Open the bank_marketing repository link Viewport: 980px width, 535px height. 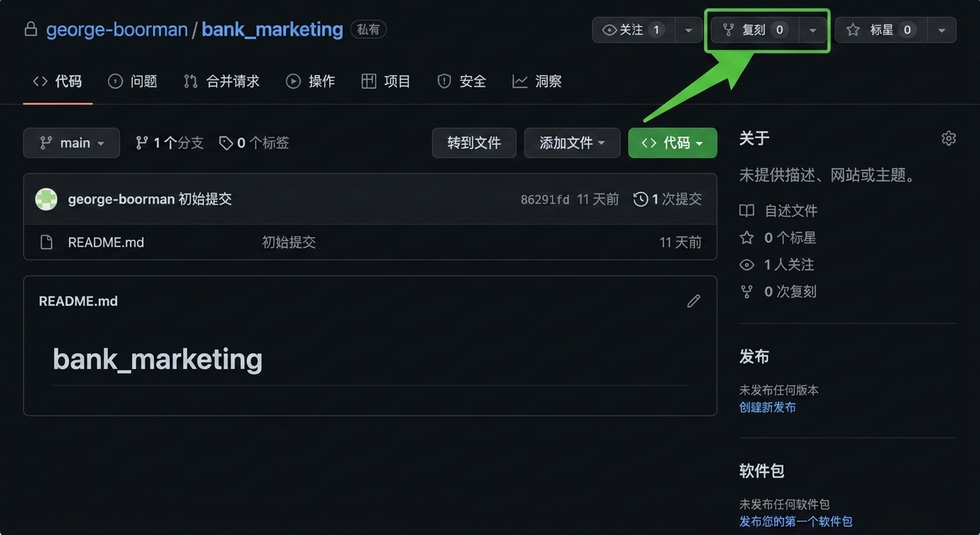pos(272,29)
